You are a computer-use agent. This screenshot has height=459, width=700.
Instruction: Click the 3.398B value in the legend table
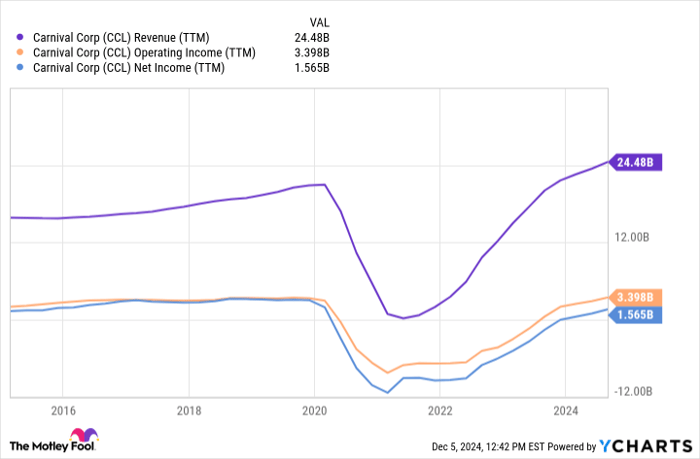(312, 53)
